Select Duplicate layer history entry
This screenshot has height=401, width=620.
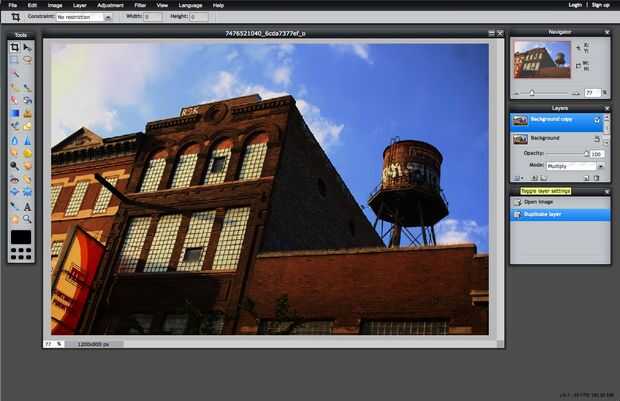pyautogui.click(x=560, y=214)
